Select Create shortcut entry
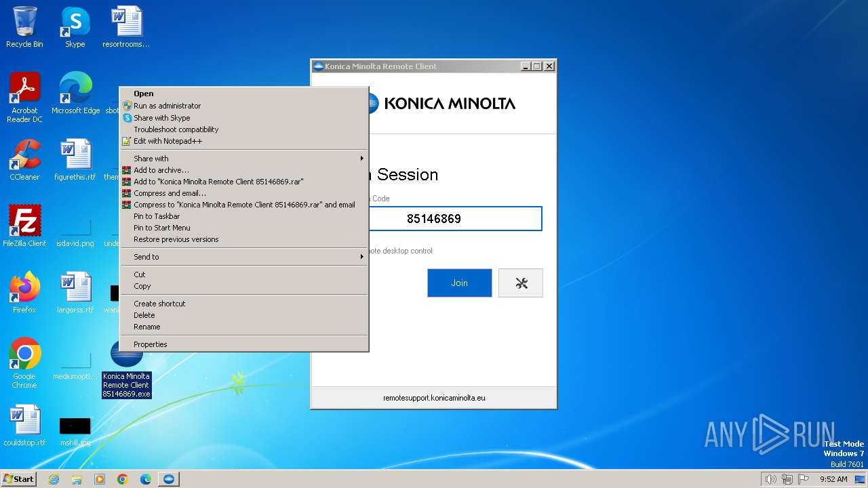Image resolution: width=868 pixels, height=488 pixels. click(x=244, y=304)
